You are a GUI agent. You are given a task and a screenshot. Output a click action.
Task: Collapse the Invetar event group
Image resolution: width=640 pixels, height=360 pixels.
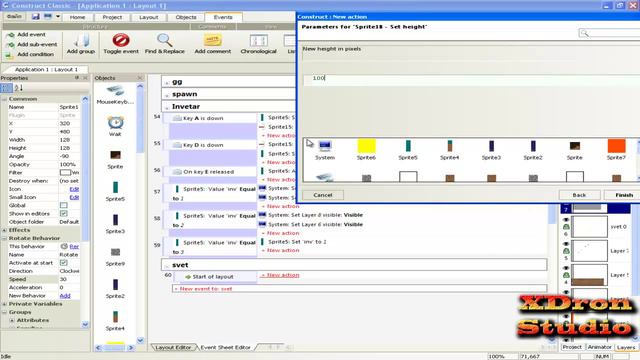pos(167,107)
